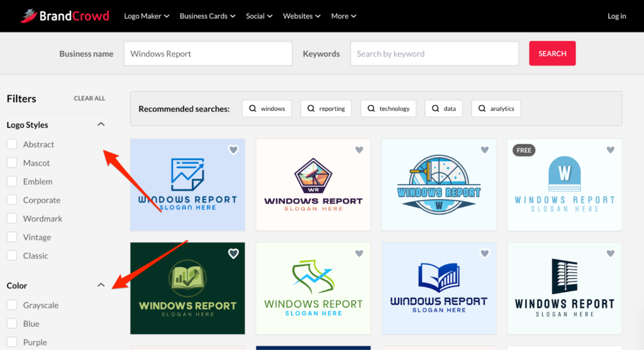Screen dimensions: 644x350
Task: Favorite the blue chart document logo
Action: click(233, 150)
